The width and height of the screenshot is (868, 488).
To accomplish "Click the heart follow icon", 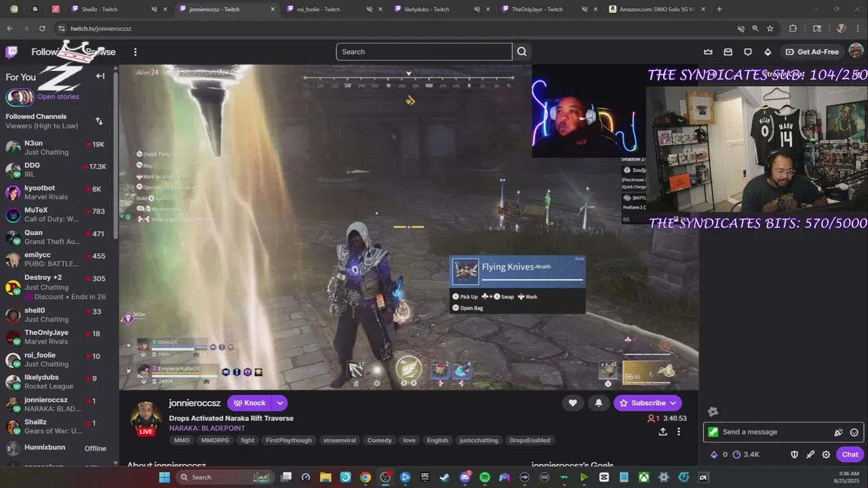I will pos(572,403).
